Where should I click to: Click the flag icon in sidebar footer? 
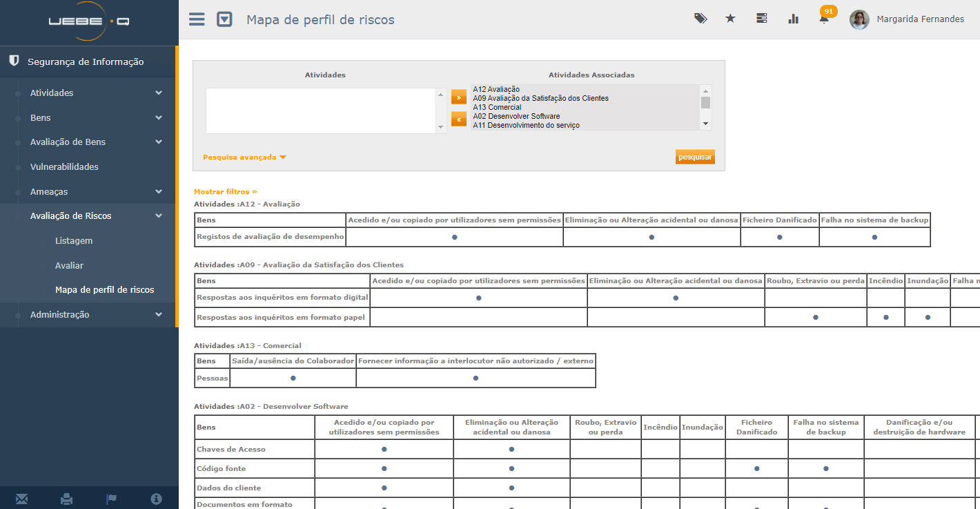[111, 499]
